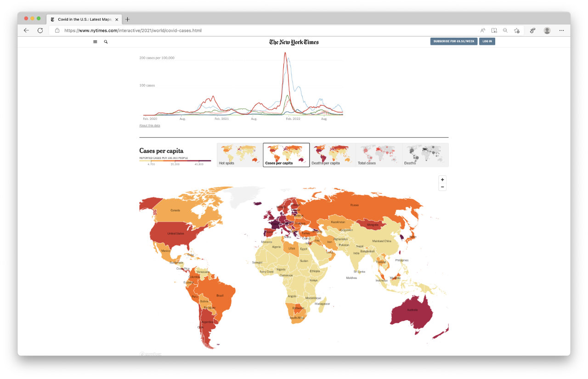588x379 pixels.
Task: Open a new browser tab
Action: (128, 19)
